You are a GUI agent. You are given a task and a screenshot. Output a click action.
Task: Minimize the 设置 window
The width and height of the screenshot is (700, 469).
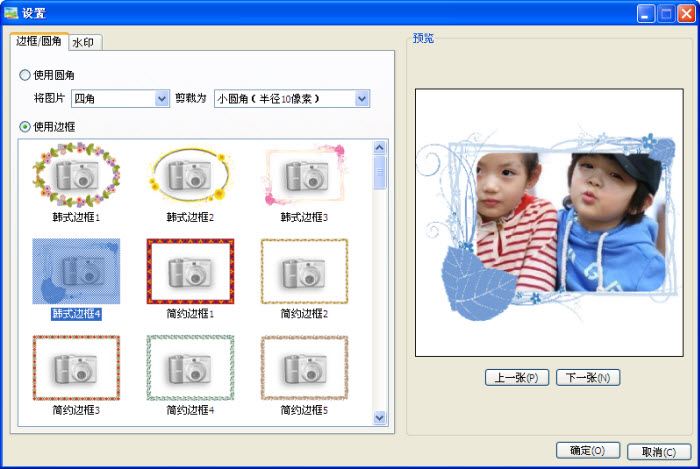pyautogui.click(x=646, y=13)
